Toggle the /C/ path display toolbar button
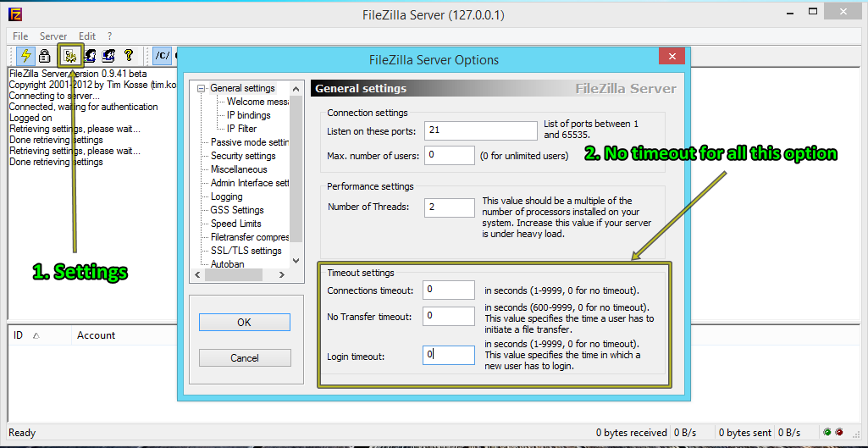 pyautogui.click(x=163, y=55)
